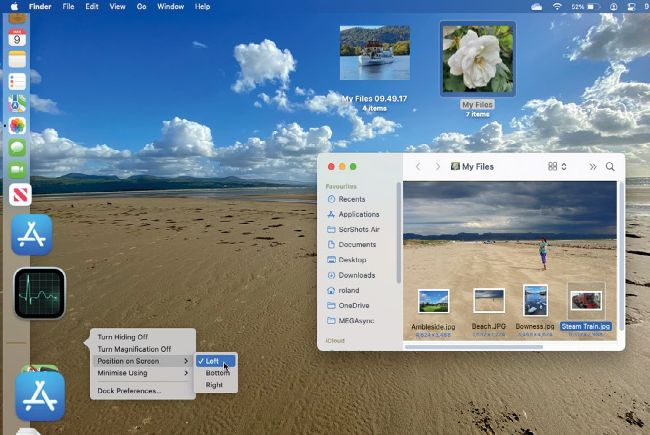Open Dock Preferences from context menu
Screen dimensions: 650x435
129,390
